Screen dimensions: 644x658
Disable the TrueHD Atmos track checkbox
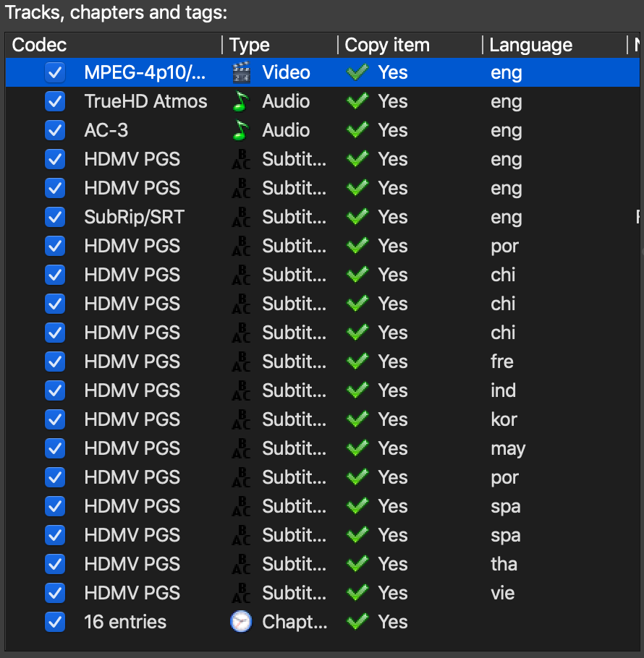(x=55, y=101)
